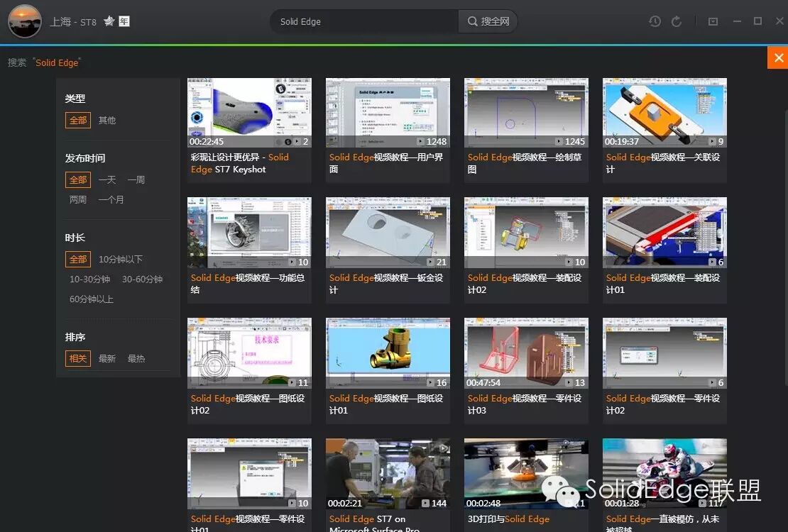Close search results with orange X
The image size is (788, 532).
(x=778, y=57)
